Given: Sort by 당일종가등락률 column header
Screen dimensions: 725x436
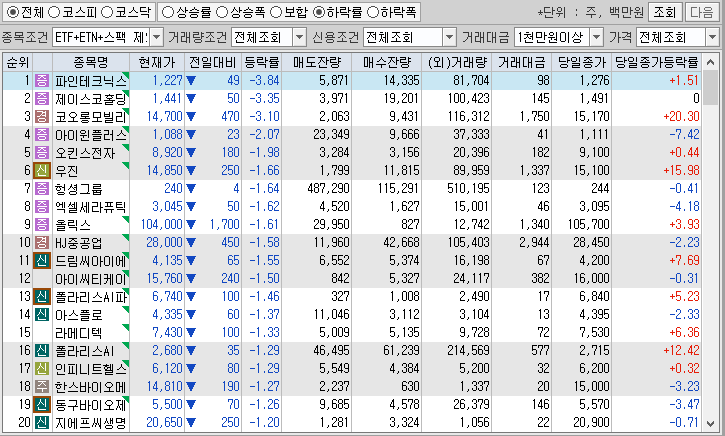Looking at the screenshot, I should pyautogui.click(x=656, y=62).
